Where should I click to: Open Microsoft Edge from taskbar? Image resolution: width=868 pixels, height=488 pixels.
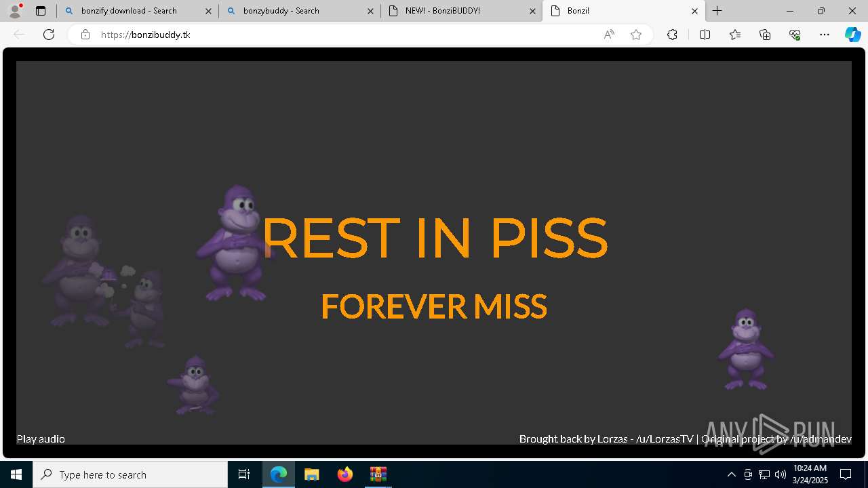(x=279, y=474)
